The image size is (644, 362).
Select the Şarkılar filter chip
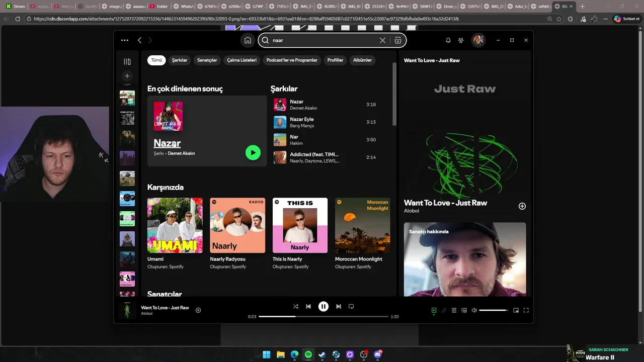pyautogui.click(x=180, y=60)
